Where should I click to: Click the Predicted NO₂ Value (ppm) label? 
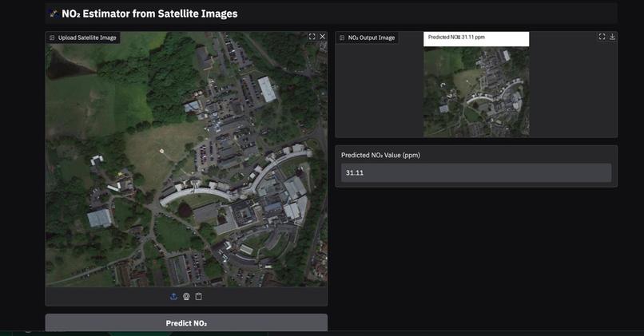(x=380, y=155)
